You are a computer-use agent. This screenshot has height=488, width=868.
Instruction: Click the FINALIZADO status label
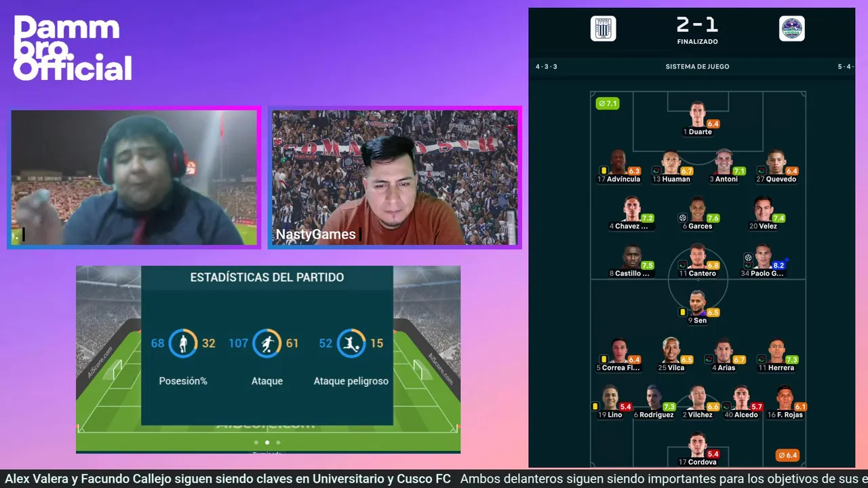pyautogui.click(x=697, y=42)
